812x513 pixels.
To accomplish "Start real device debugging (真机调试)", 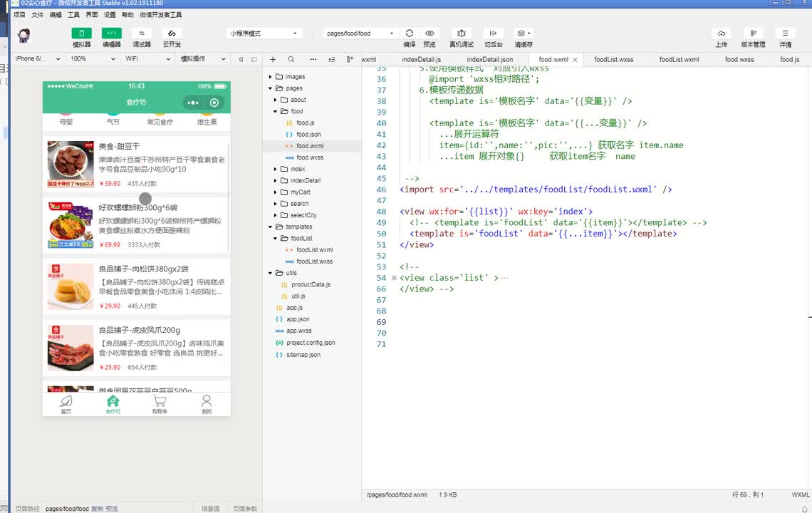I will coord(462,33).
